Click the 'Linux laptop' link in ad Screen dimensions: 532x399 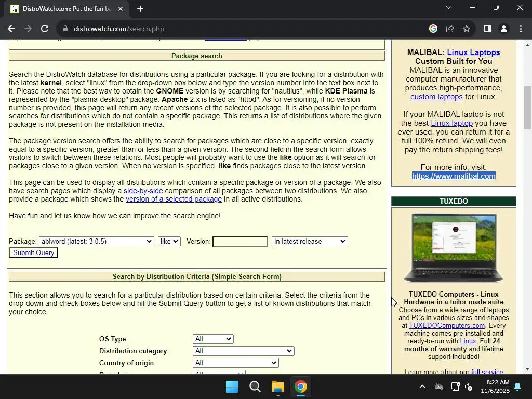(451, 123)
